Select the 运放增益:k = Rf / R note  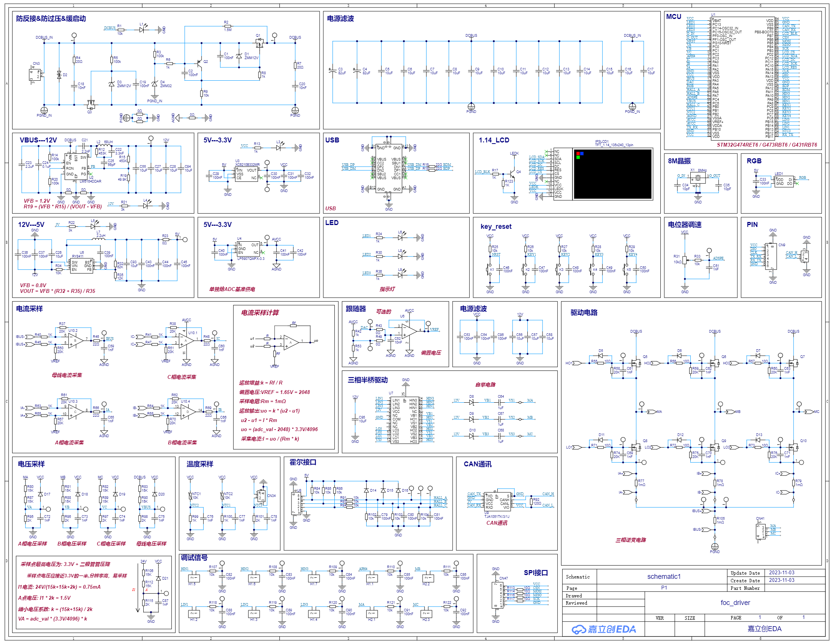[x=261, y=383]
